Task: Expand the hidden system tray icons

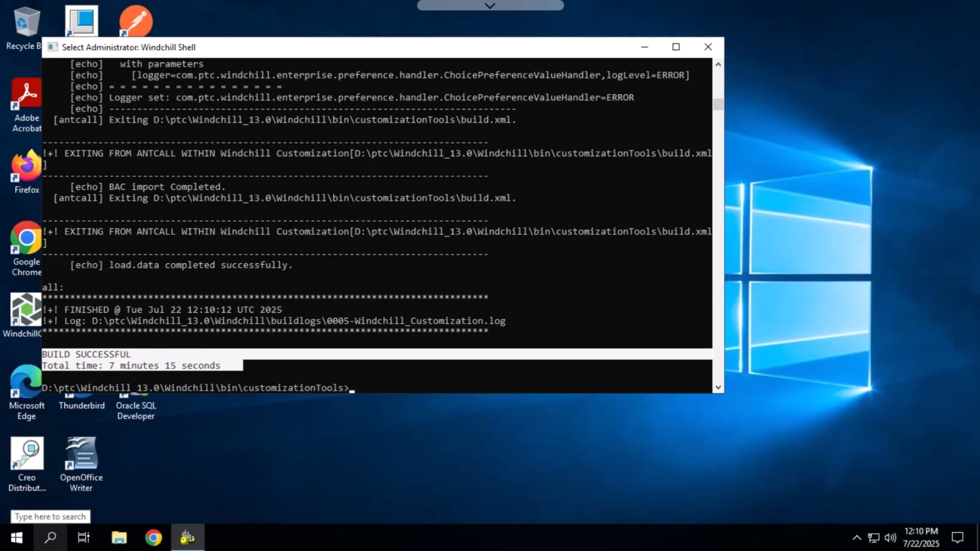Action: tap(857, 537)
